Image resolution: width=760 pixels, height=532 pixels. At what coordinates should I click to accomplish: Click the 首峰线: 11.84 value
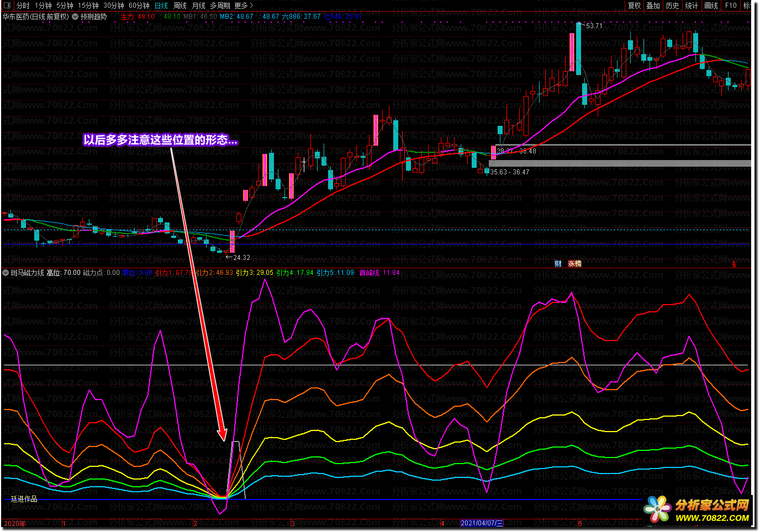pos(379,273)
